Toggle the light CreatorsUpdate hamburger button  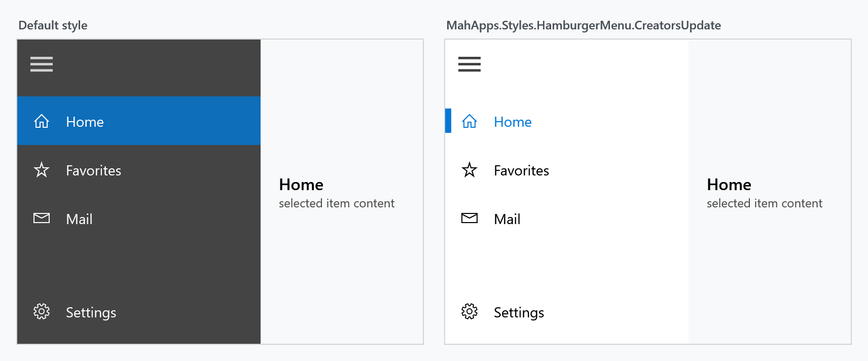(469, 64)
